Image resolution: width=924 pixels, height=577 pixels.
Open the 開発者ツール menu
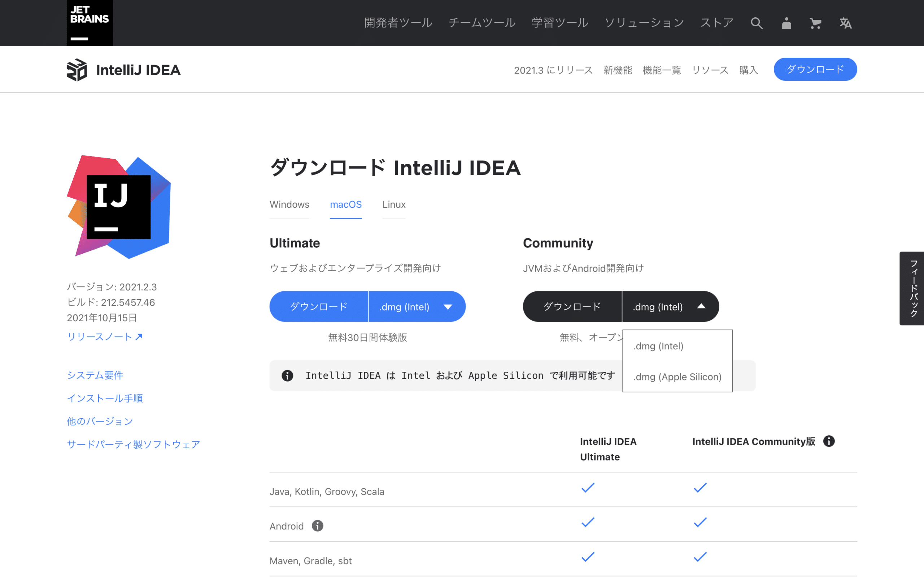tap(398, 23)
